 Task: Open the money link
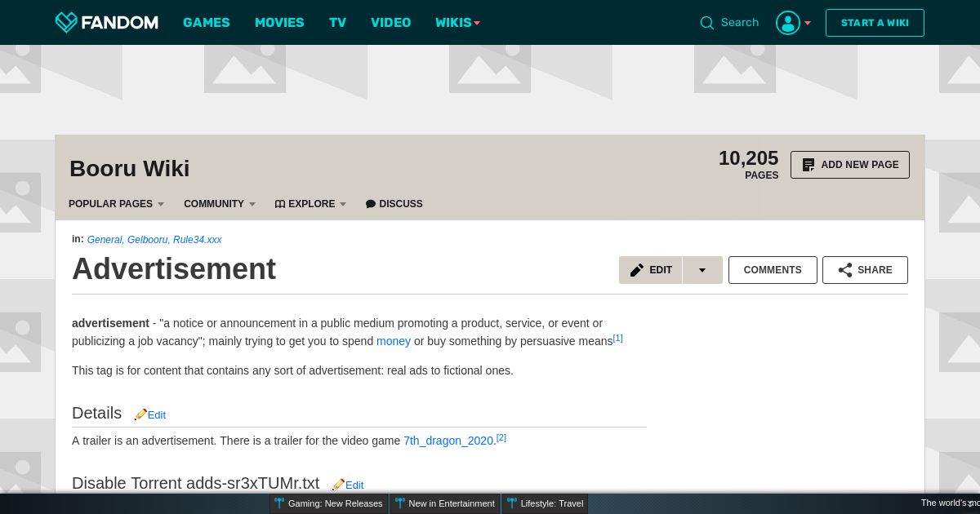point(394,341)
